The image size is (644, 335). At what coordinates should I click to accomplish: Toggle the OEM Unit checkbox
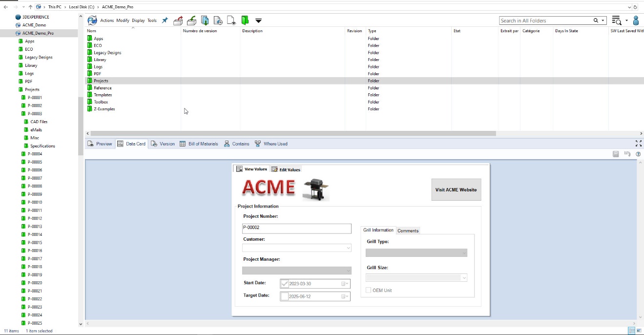coord(369,291)
